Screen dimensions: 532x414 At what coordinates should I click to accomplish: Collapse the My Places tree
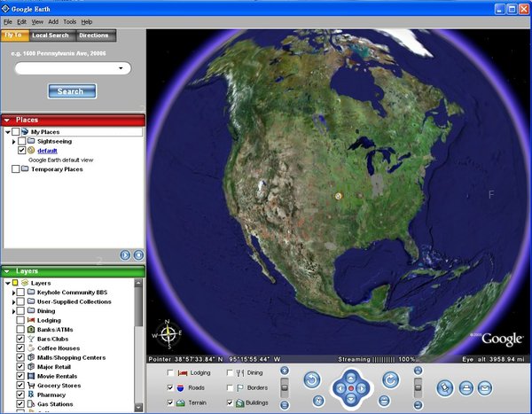[7, 132]
